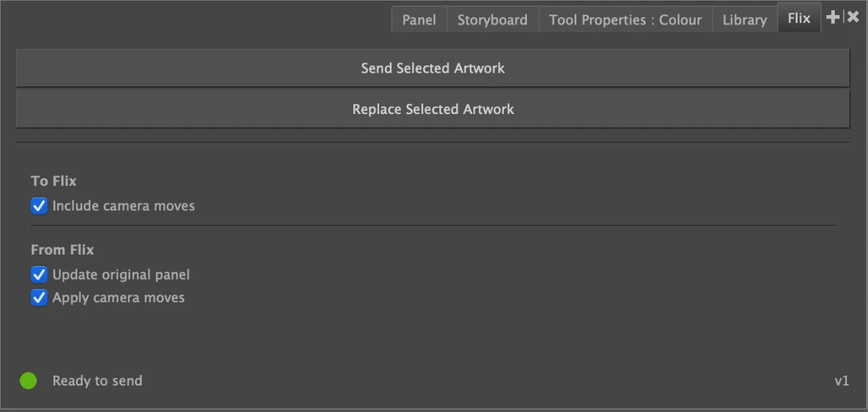Click the plus icon to add a panel
Viewport: 868px width, 412px height.
(x=833, y=17)
